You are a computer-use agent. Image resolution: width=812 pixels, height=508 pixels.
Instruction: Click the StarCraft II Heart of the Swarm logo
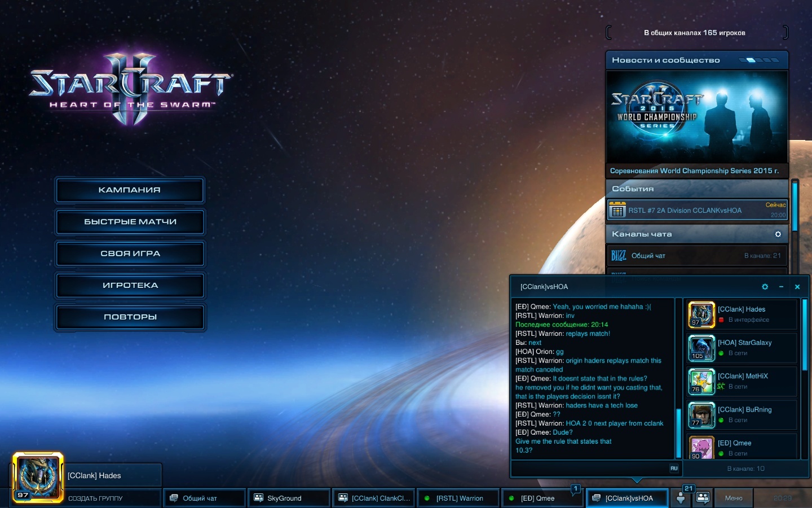coord(130,89)
